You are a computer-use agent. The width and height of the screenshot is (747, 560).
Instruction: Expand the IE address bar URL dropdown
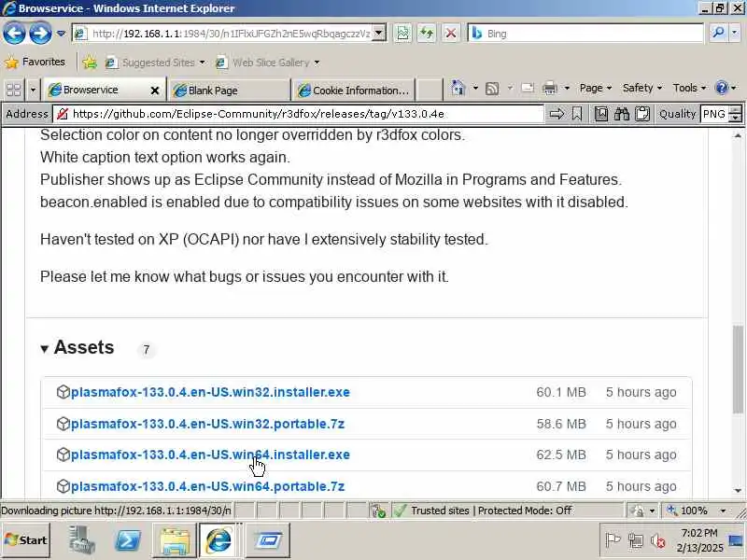(379, 34)
